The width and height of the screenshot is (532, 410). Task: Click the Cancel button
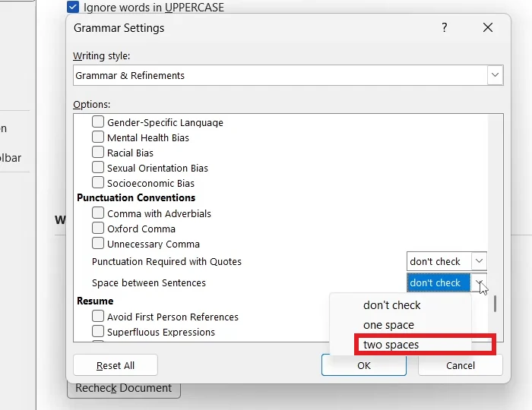click(x=461, y=365)
